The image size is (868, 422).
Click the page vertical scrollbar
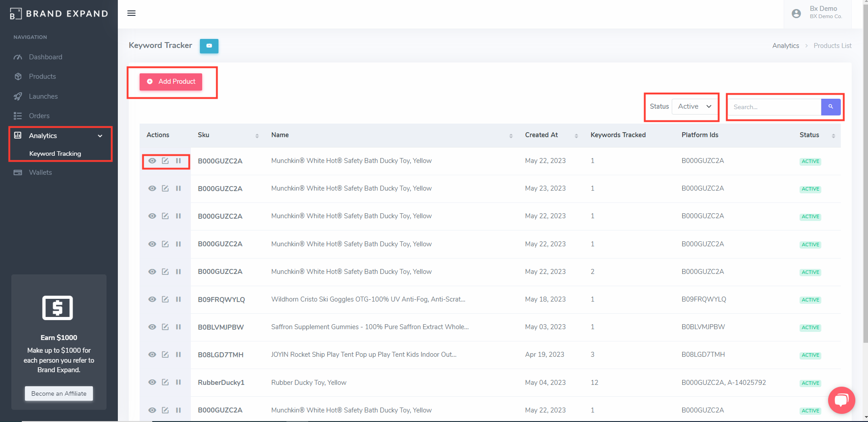(865, 181)
